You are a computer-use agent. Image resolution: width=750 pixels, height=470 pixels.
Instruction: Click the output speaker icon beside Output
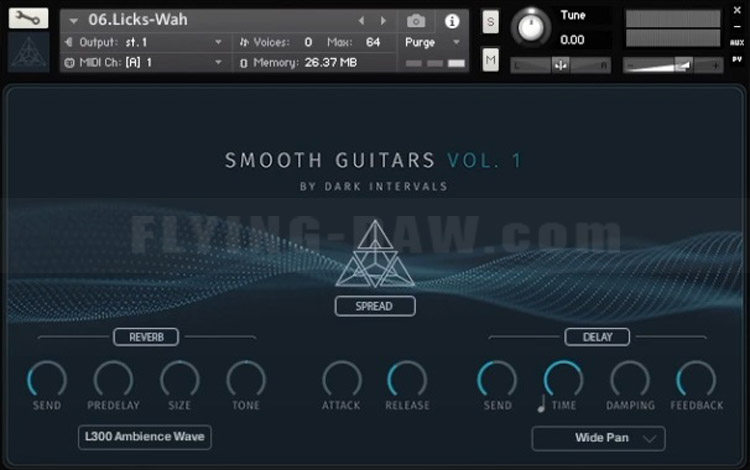pos(69,42)
